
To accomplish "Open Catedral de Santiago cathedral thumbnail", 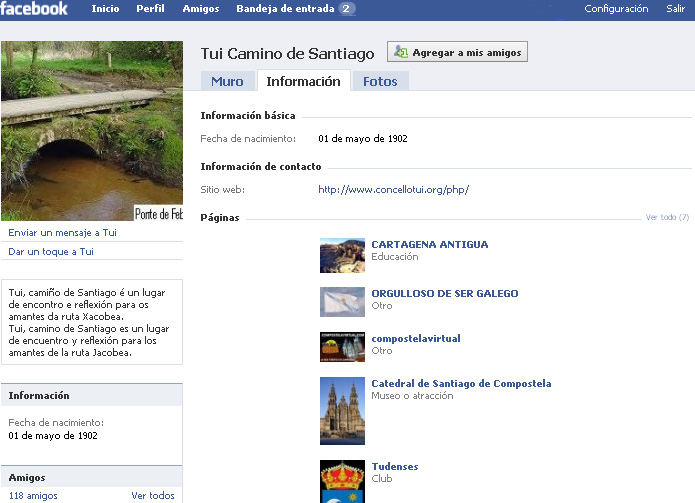I will click(342, 410).
